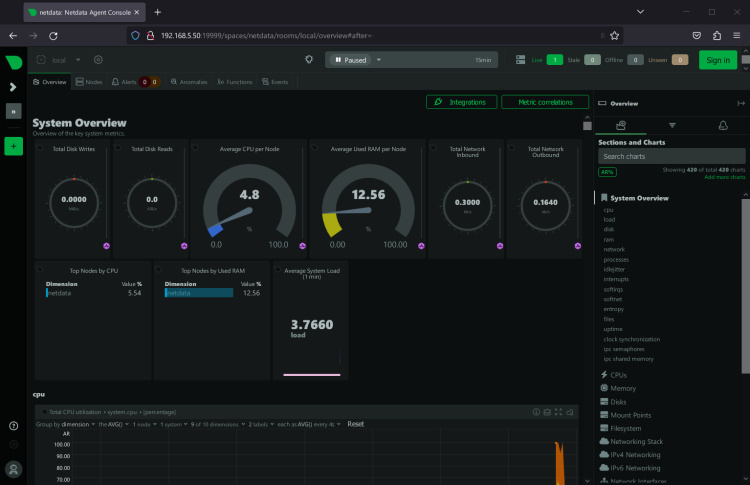Open the alerts bell tab in right panel
The height and width of the screenshot is (485, 750).
point(722,125)
